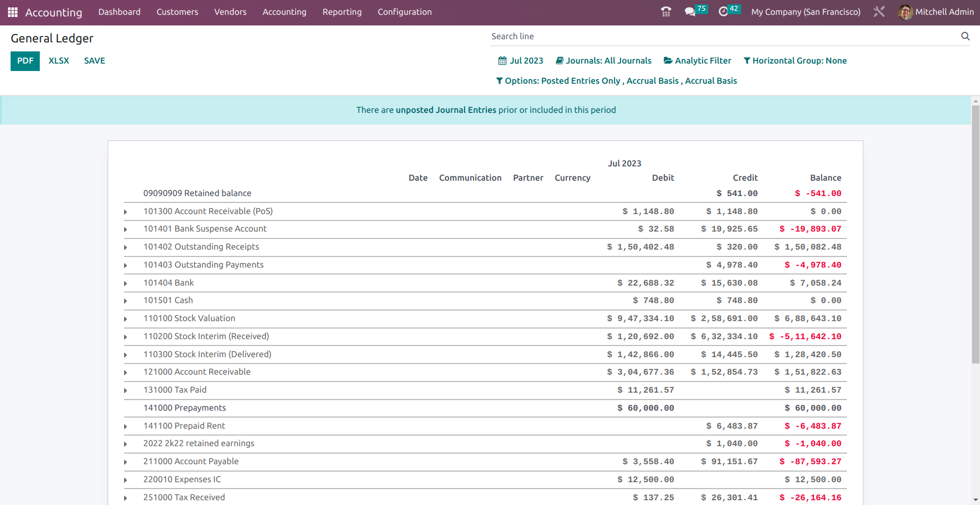The height and width of the screenshot is (505, 980).
Task: Open Options: Posted Entries Only filter
Action: 616,81
